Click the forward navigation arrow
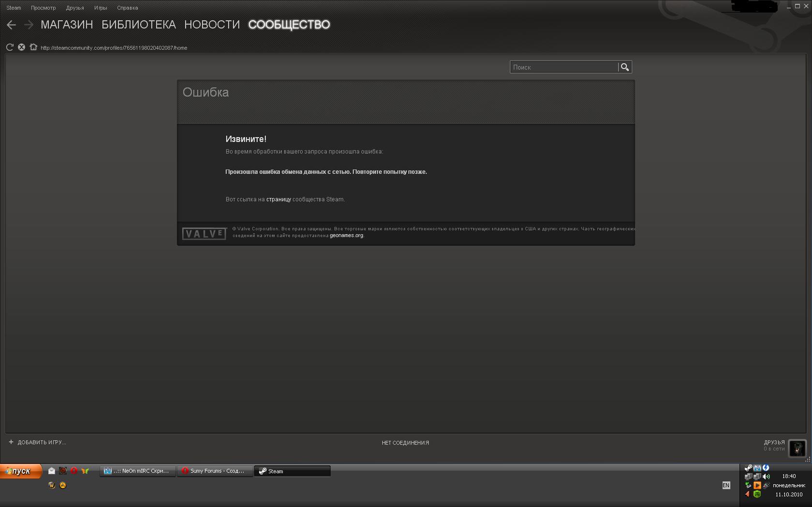The image size is (812, 507). [x=29, y=25]
